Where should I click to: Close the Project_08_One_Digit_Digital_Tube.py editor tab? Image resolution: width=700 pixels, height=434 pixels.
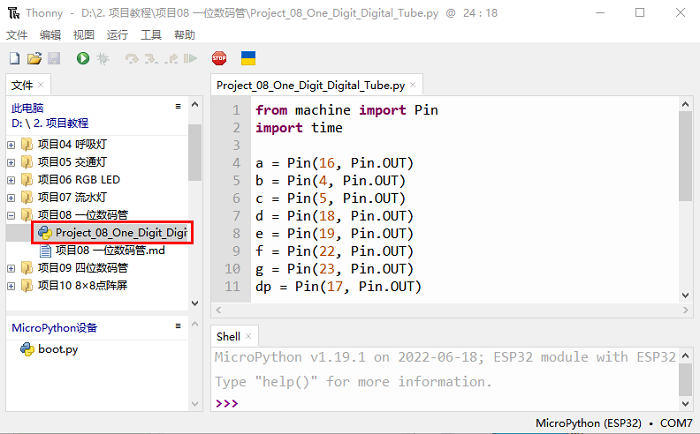pyautogui.click(x=412, y=86)
